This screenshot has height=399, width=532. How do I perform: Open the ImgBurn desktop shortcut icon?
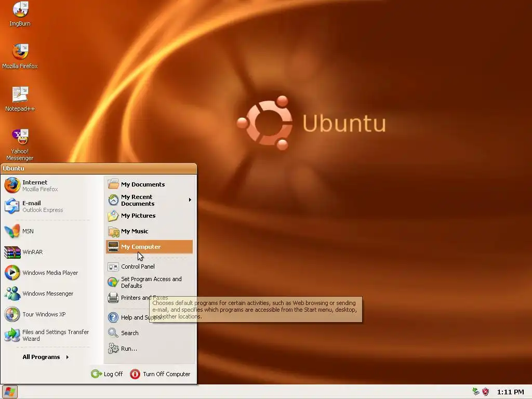tap(20, 9)
